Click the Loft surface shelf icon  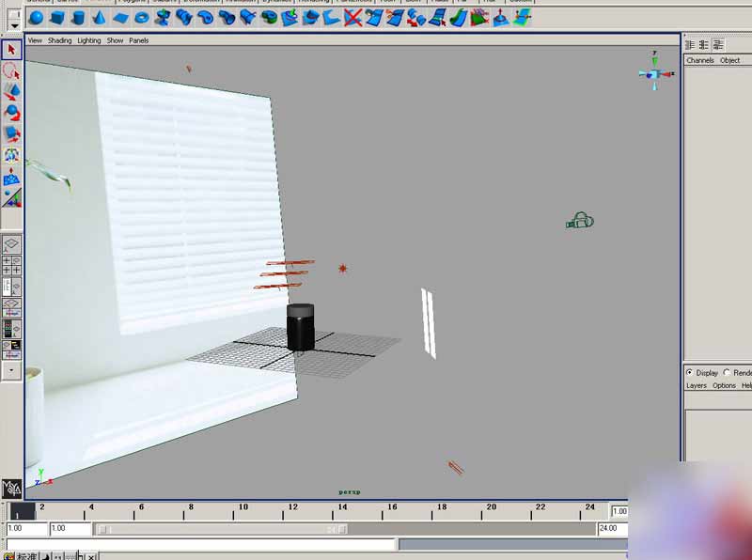pos(184,18)
